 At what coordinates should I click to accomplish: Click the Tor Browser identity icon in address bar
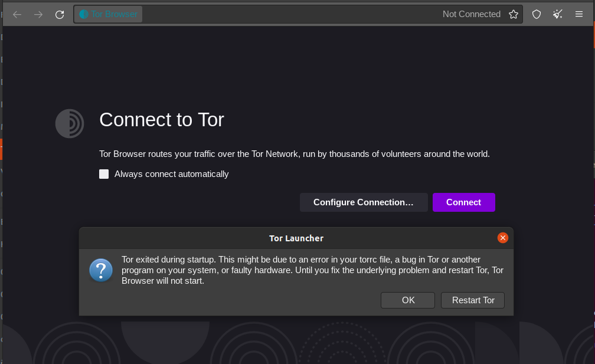tap(84, 14)
